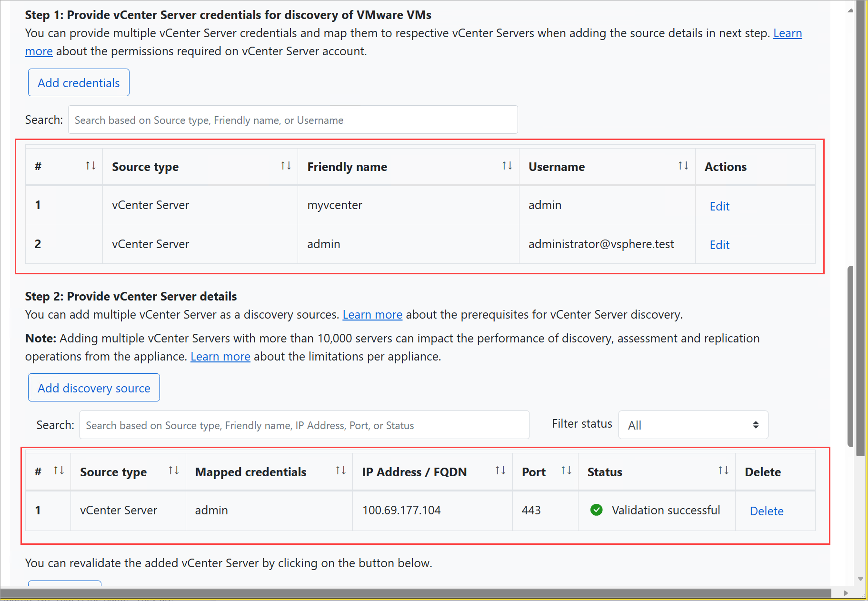The width and height of the screenshot is (868, 601).
Task: Click Add discovery source
Action: [x=93, y=388]
